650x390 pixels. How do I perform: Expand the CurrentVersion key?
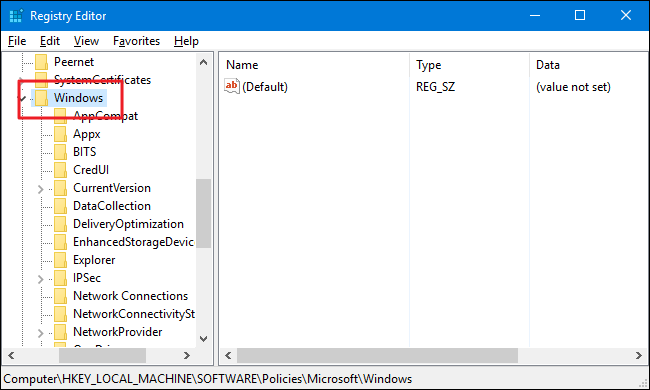click(40, 189)
